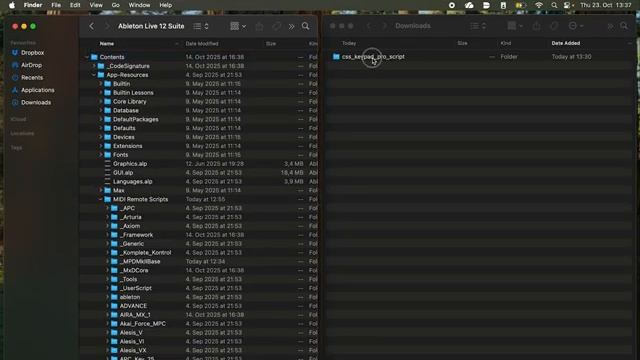Image resolution: width=640 pixels, height=360 pixels.
Task: Expand the Devices folder
Action: coord(101,137)
